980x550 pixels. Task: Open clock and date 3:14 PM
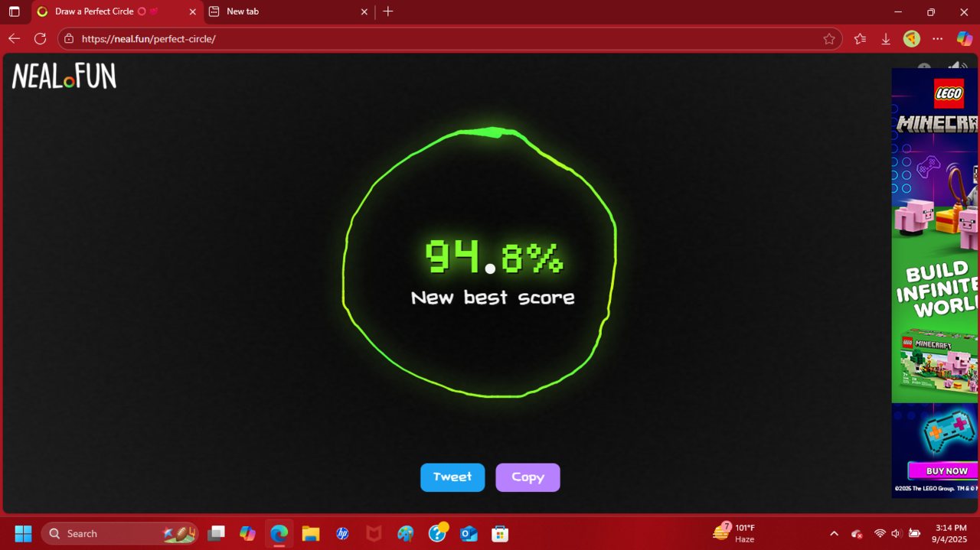[951, 533]
